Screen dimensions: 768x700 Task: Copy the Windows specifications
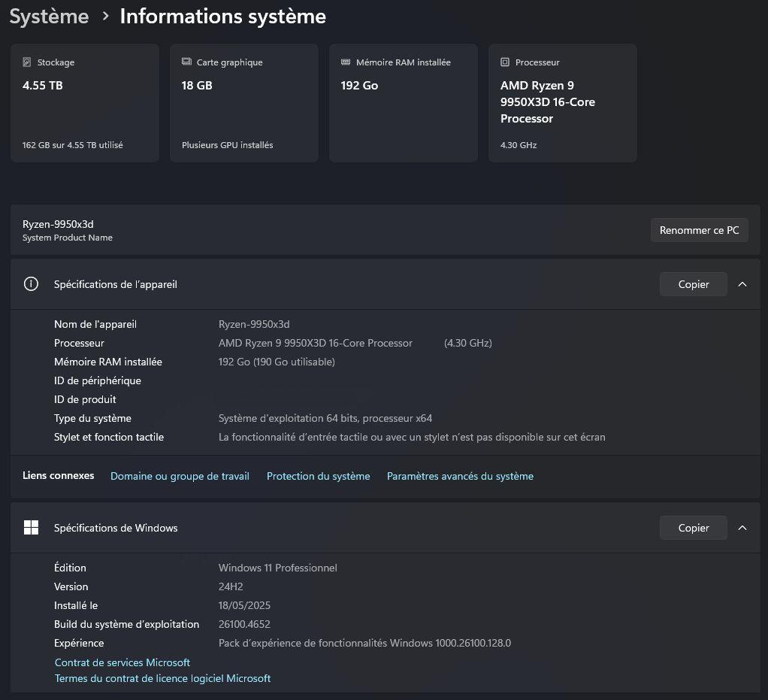tap(693, 528)
